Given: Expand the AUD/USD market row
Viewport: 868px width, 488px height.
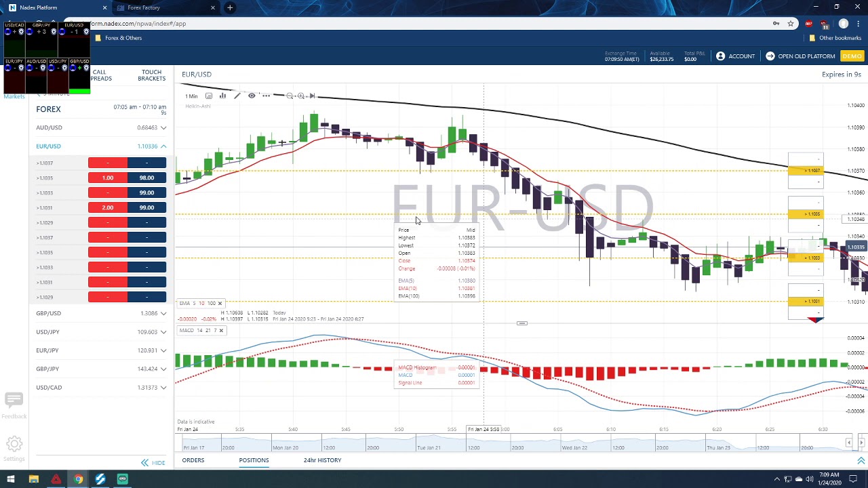Looking at the screenshot, I should pos(101,127).
